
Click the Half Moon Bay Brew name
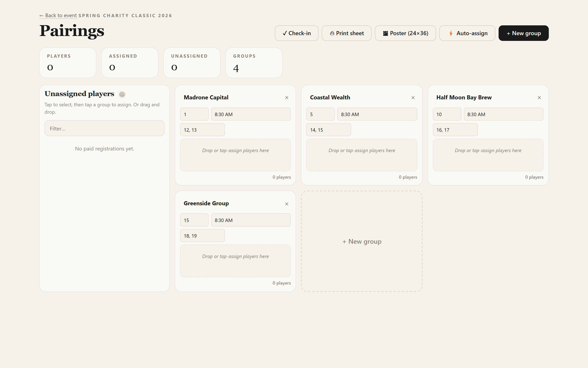tap(464, 97)
